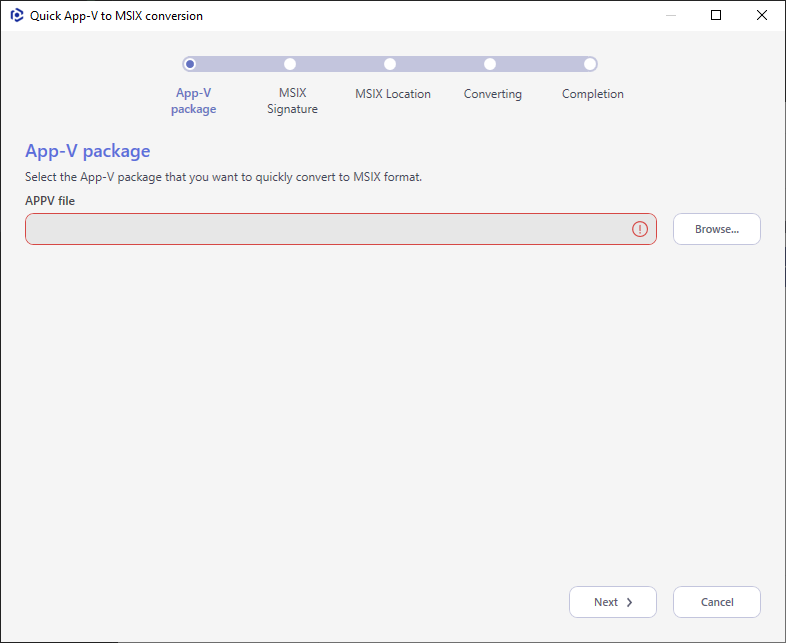Click the chevron arrow on Next button
Viewport: 786px width, 643px height.
629,602
